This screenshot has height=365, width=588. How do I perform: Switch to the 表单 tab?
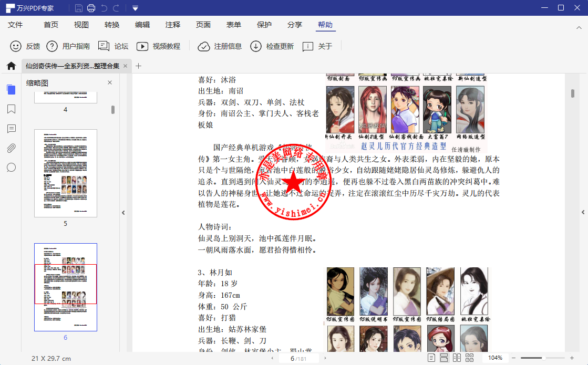tap(234, 25)
